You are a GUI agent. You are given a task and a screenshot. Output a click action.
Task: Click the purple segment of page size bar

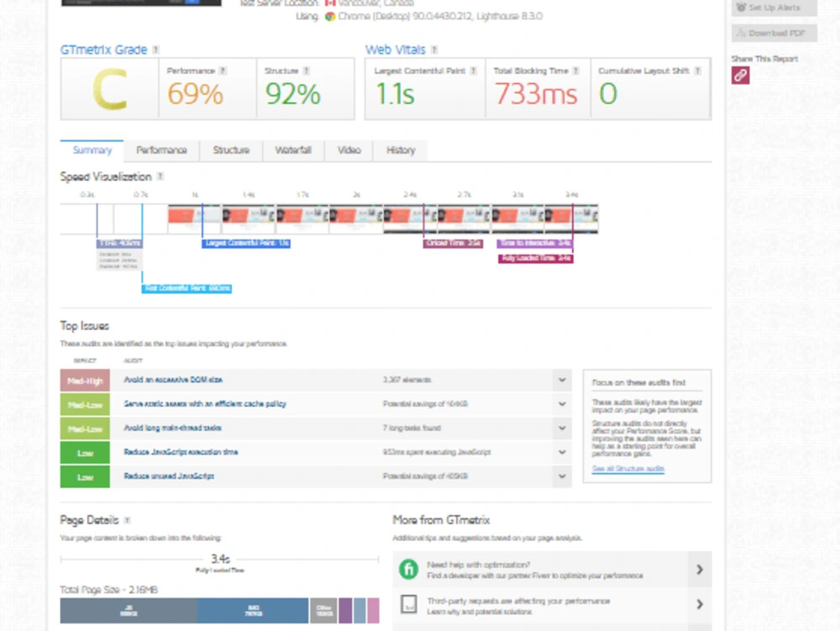click(x=345, y=611)
